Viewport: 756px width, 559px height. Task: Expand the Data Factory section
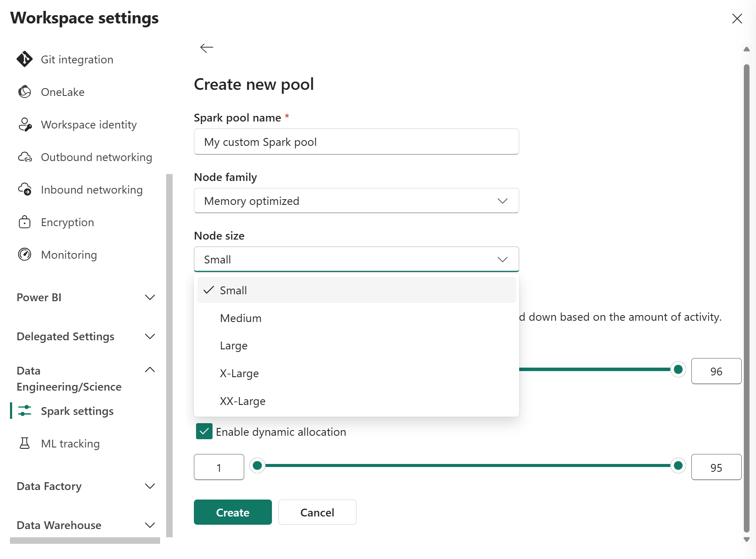point(150,486)
